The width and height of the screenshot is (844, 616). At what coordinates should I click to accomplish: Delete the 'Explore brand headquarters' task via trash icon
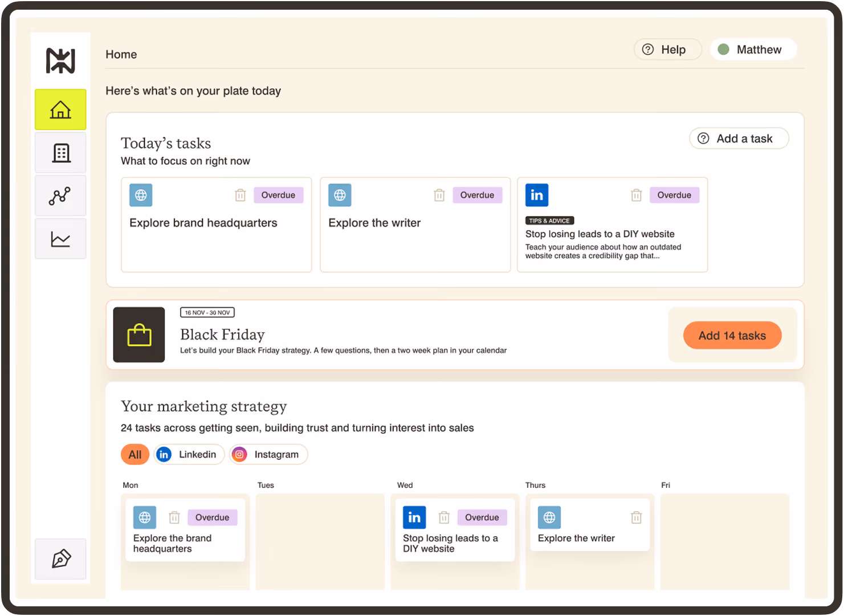click(x=240, y=195)
